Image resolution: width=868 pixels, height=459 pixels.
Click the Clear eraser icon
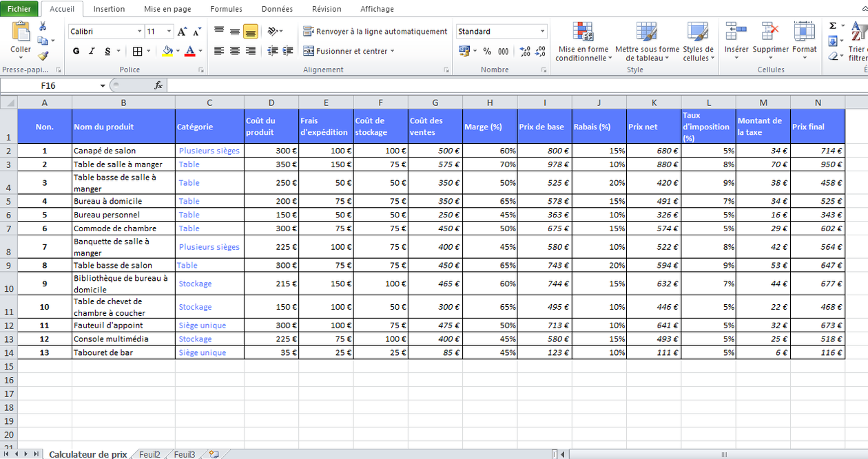(833, 56)
